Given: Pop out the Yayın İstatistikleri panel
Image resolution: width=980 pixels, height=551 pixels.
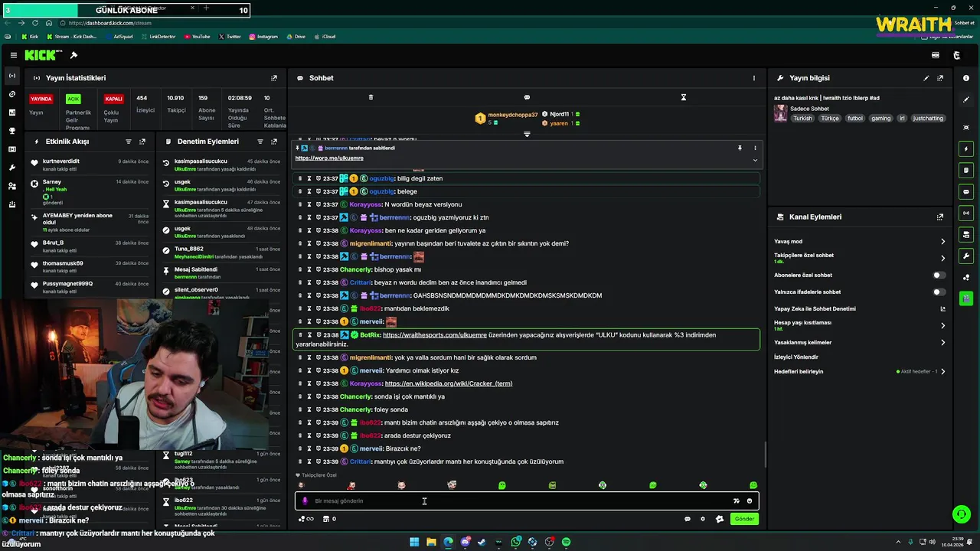Looking at the screenshot, I should pyautogui.click(x=274, y=78).
